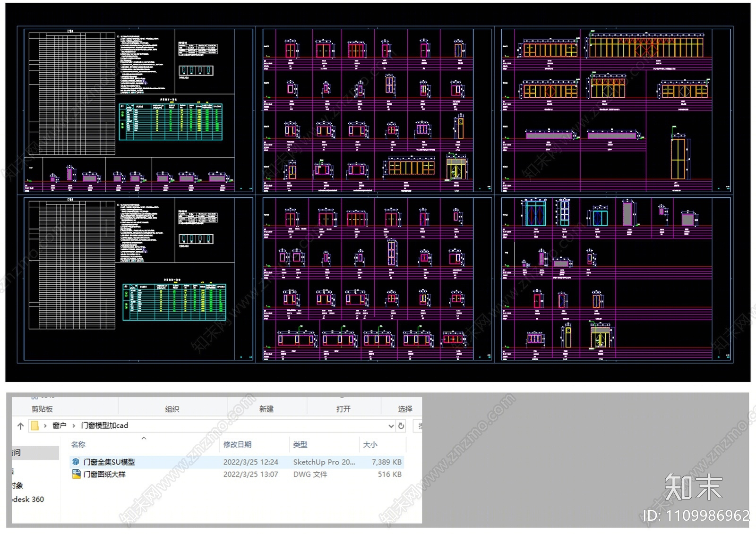Click the 516 KB size value

pos(390,474)
